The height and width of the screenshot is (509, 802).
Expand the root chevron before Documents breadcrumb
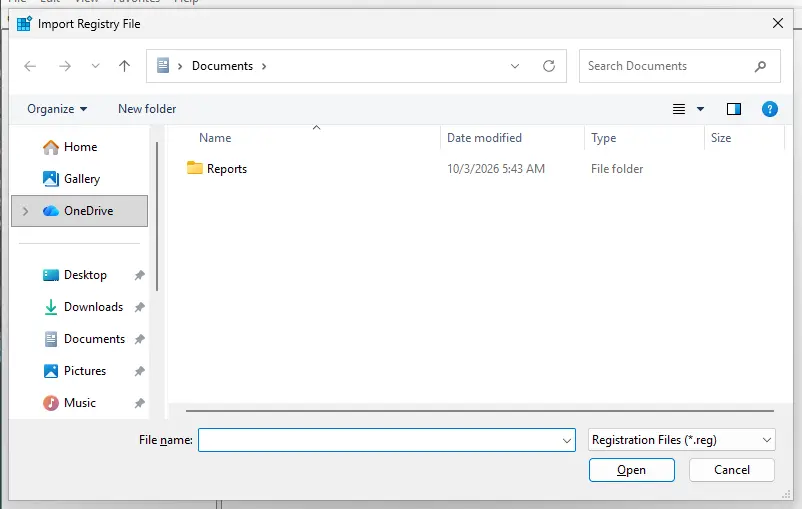[x=180, y=66]
